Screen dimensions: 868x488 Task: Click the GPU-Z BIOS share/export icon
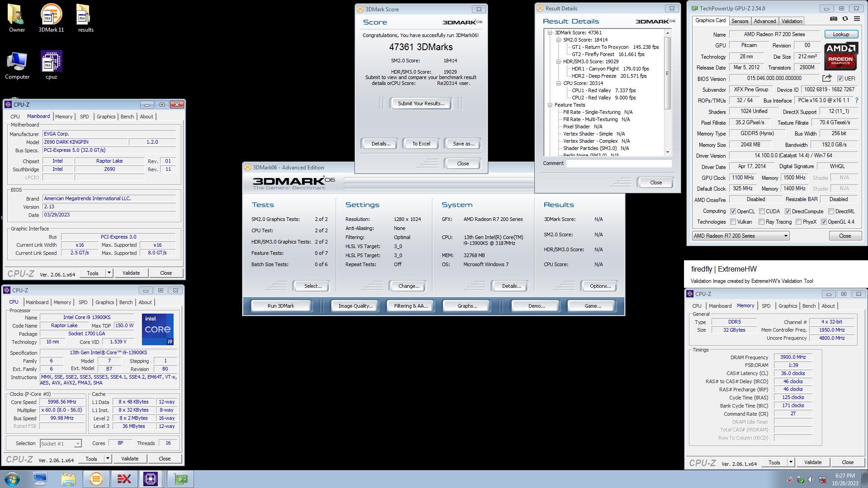pyautogui.click(x=827, y=78)
